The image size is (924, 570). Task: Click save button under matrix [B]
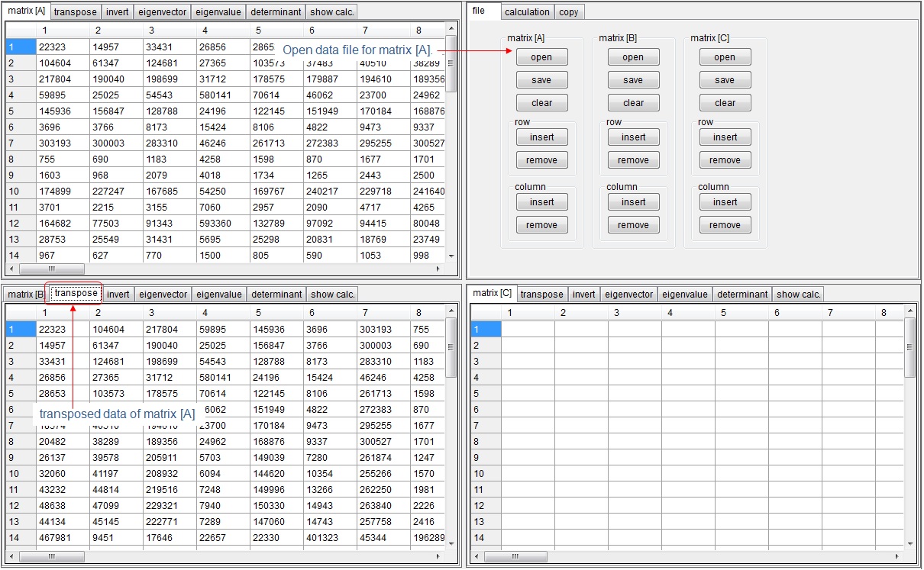pos(633,80)
